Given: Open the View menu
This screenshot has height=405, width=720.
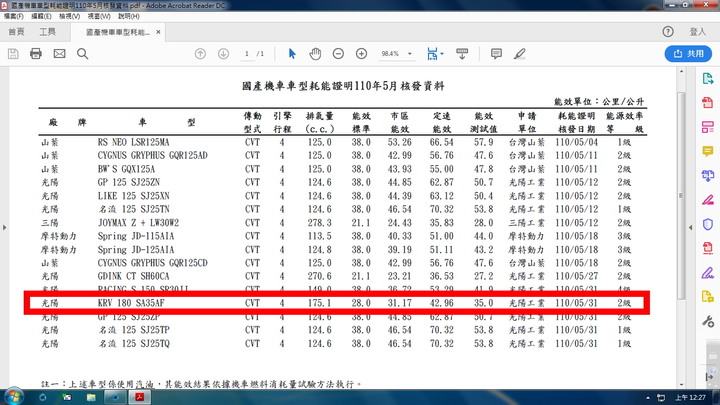Looking at the screenshot, I should click(69, 16).
